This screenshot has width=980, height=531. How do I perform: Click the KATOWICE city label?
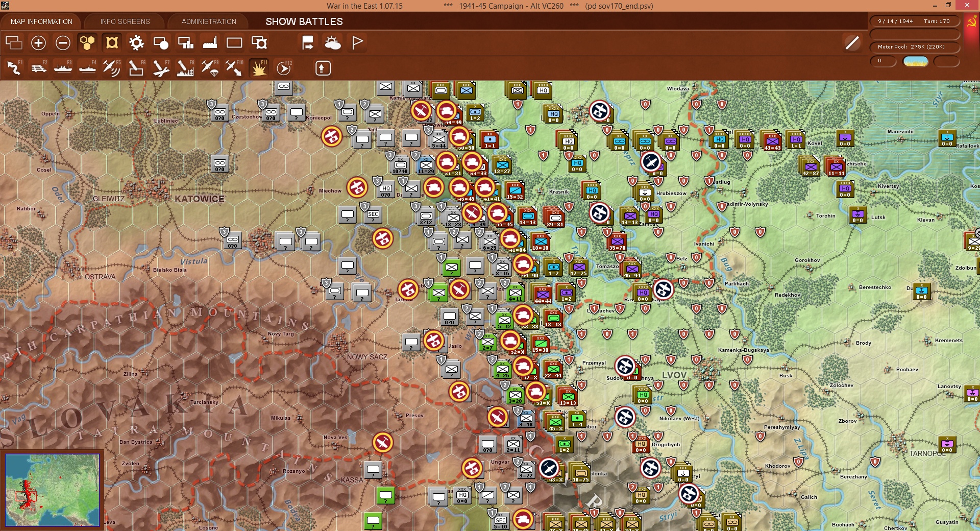pyautogui.click(x=200, y=199)
